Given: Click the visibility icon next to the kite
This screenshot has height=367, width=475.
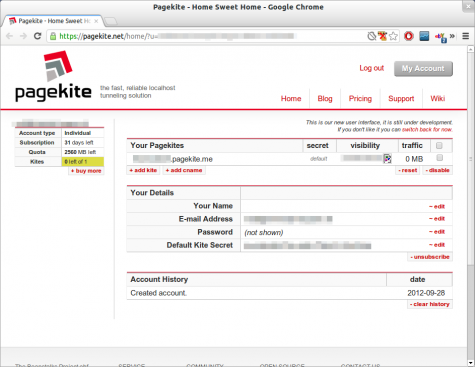Looking at the screenshot, I should pyautogui.click(x=387, y=159).
